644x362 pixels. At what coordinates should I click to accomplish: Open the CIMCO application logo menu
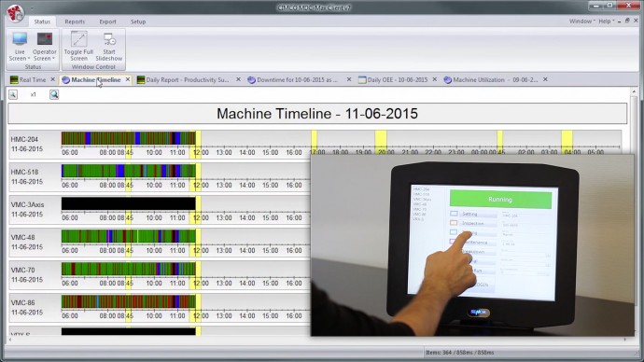(15, 13)
